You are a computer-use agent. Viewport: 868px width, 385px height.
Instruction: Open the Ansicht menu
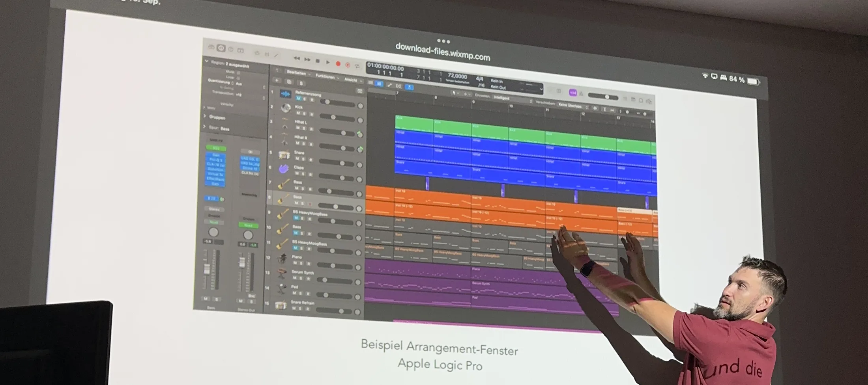(352, 80)
